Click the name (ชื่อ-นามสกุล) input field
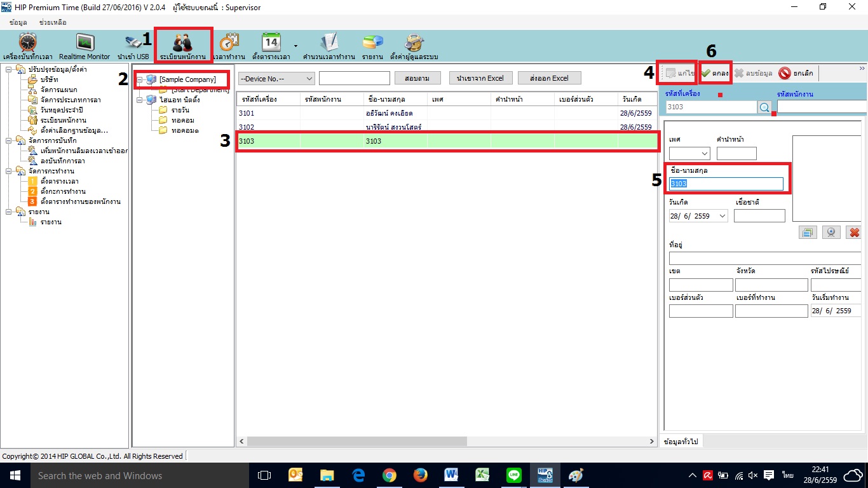This screenshot has width=868, height=488. click(x=726, y=184)
